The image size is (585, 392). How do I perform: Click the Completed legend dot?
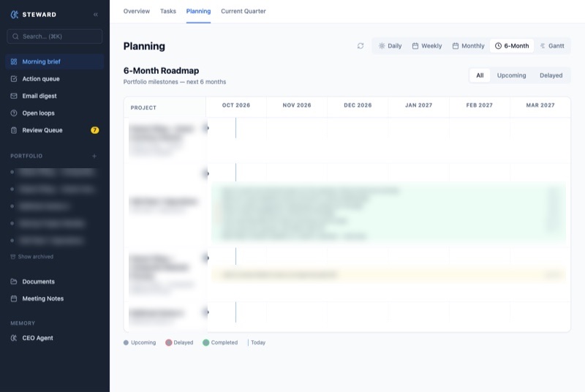tap(206, 342)
